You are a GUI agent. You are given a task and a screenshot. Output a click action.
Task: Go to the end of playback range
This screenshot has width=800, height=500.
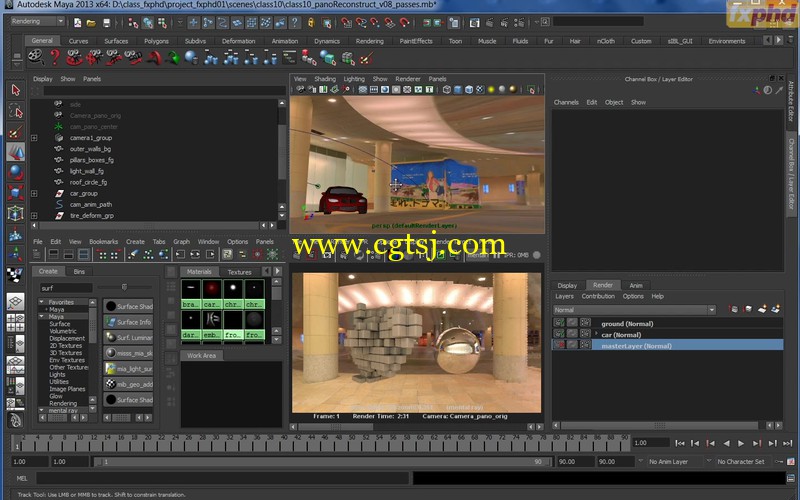pyautogui.click(x=787, y=443)
